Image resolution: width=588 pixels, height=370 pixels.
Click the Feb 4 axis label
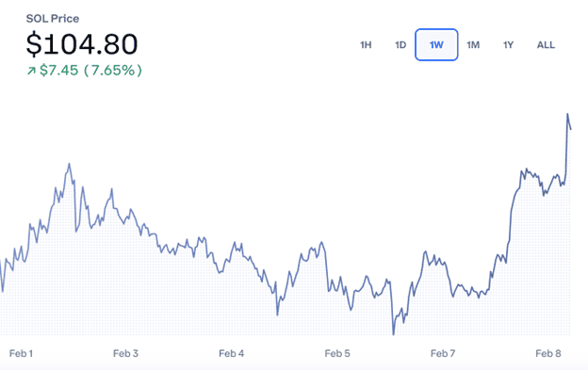pos(232,353)
